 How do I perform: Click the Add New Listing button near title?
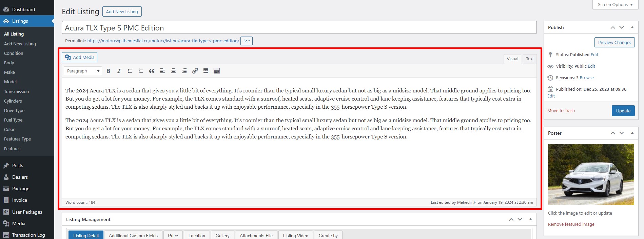pos(122,12)
